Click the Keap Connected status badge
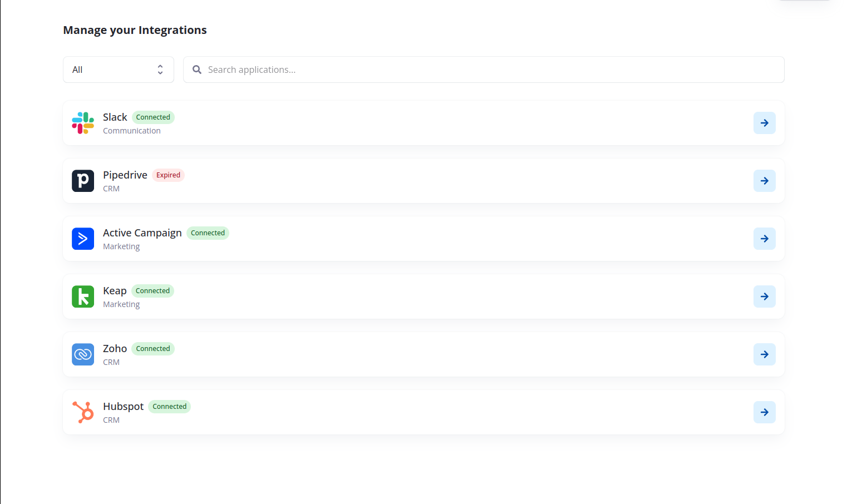The height and width of the screenshot is (504, 847). (x=152, y=291)
